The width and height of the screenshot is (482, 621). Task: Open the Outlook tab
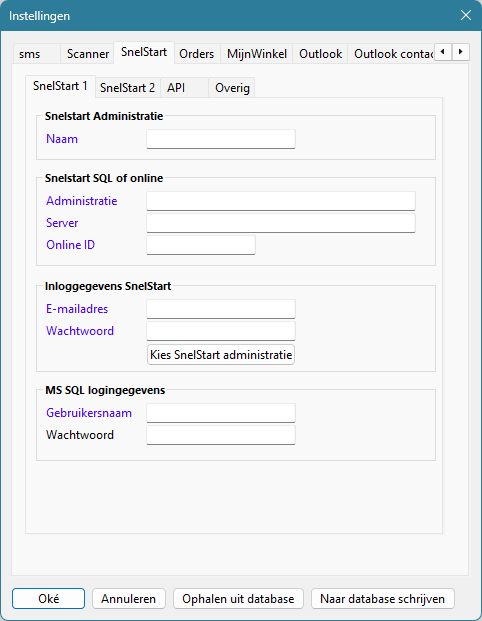tap(320, 53)
